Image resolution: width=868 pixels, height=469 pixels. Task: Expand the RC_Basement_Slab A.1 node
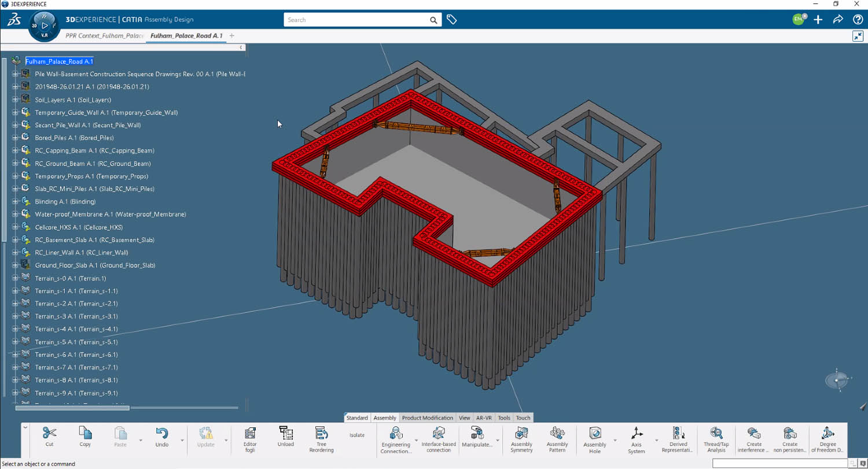click(15, 240)
